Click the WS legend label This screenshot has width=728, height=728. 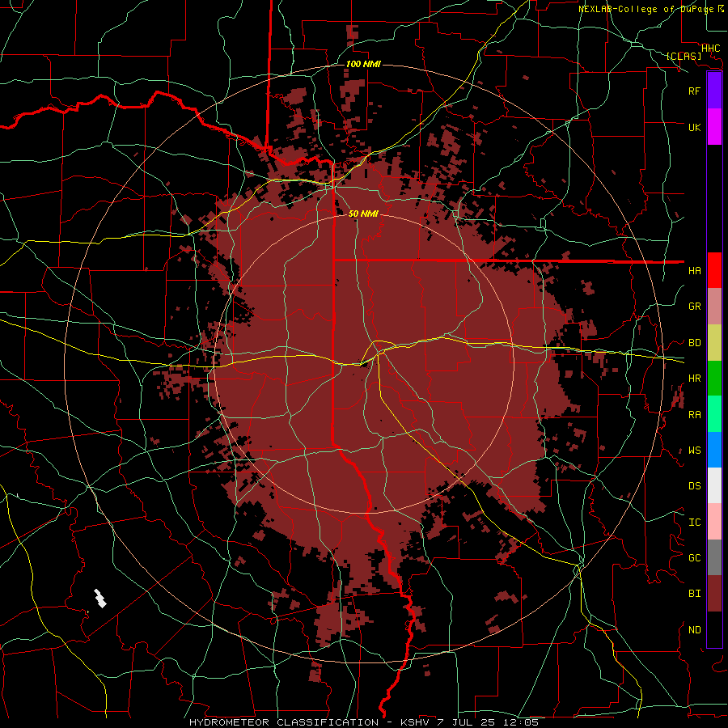click(x=695, y=450)
